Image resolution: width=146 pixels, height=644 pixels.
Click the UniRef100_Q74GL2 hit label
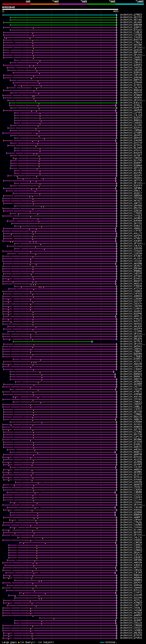(x=131, y=106)
